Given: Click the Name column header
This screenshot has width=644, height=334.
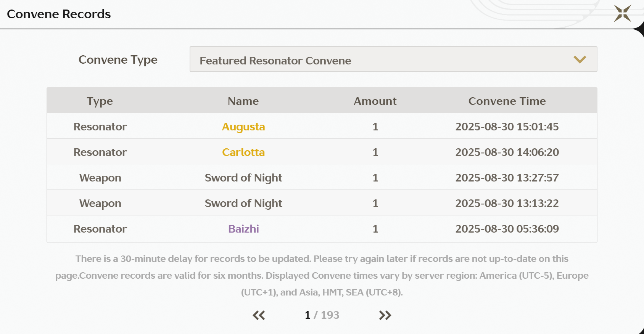Looking at the screenshot, I should 243,101.
